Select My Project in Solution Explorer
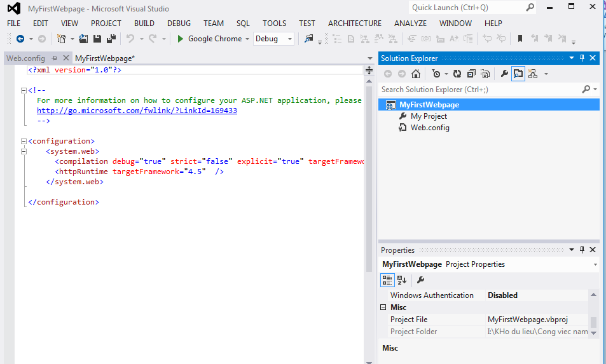606x364 pixels. (429, 116)
